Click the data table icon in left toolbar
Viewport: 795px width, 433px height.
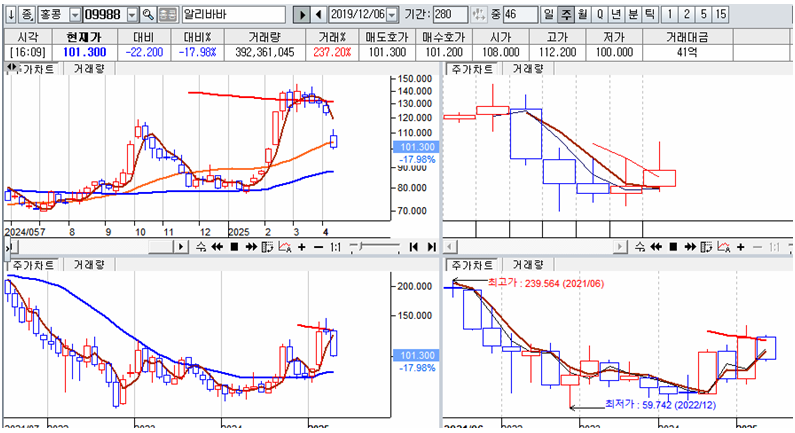click(268, 247)
